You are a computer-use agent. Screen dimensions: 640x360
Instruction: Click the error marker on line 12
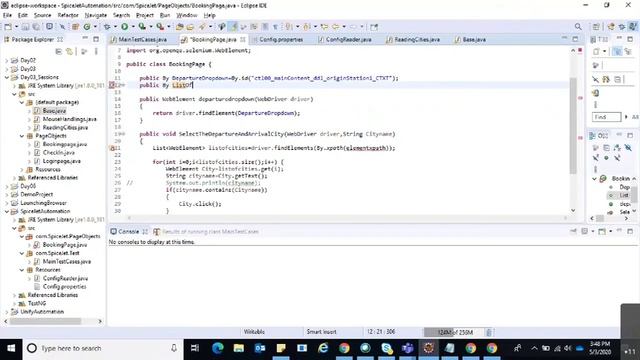click(x=111, y=85)
